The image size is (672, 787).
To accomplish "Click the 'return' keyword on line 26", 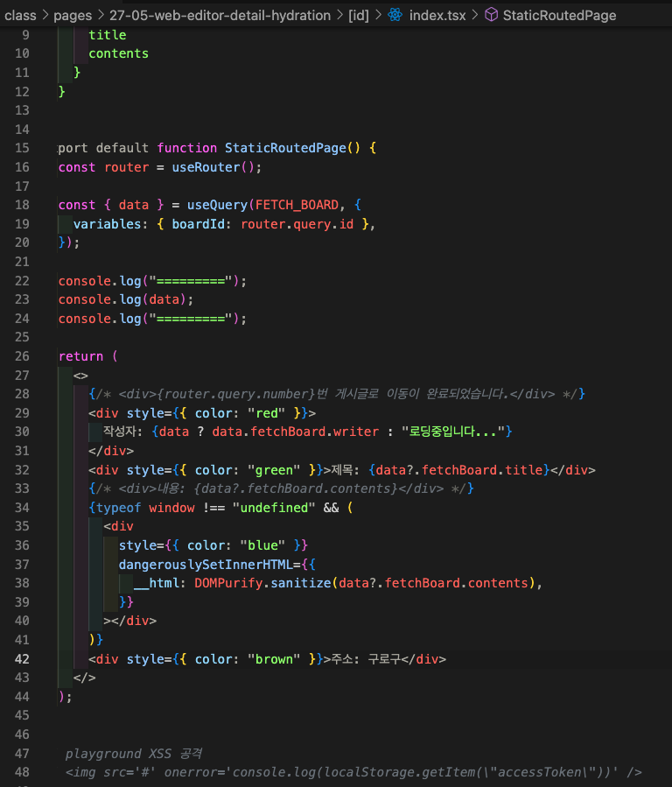I will click(80, 356).
